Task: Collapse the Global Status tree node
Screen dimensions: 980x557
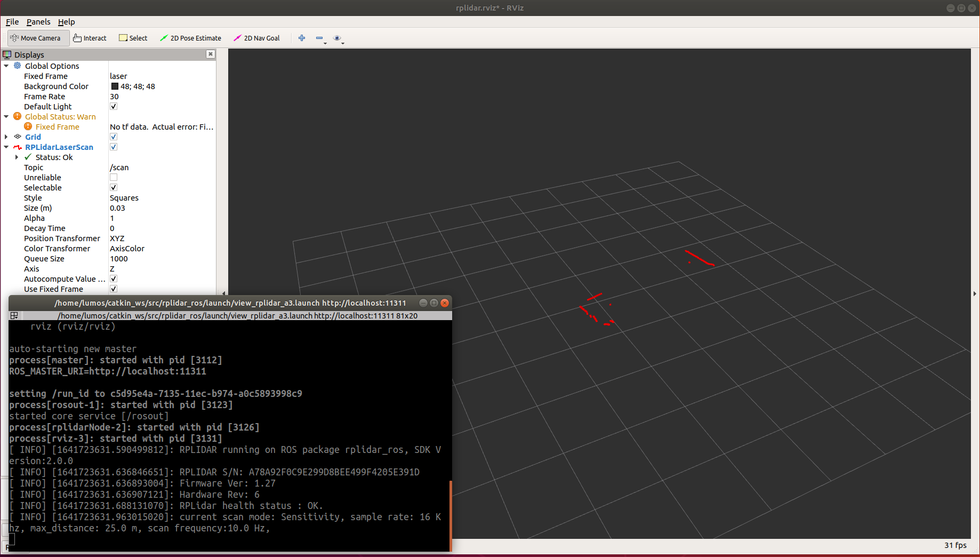Action: tap(6, 116)
